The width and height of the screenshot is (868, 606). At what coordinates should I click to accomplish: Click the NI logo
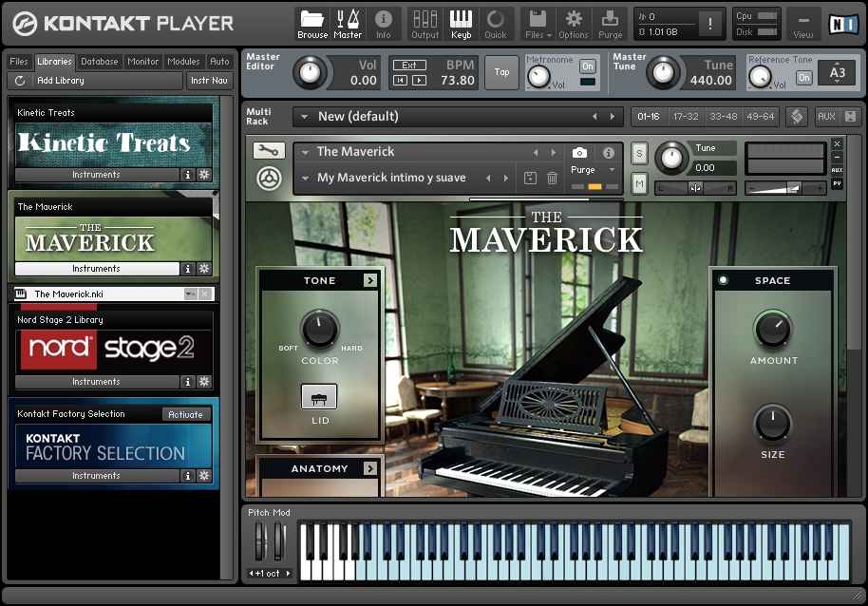pyautogui.click(x=843, y=25)
